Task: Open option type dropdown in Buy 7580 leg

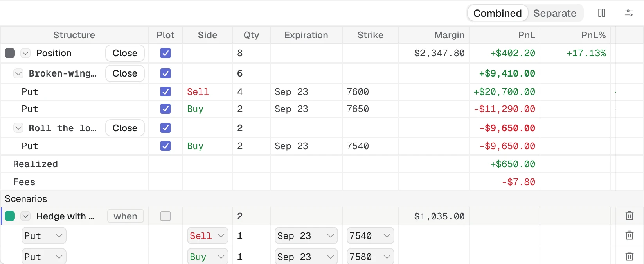Action: coord(44,257)
